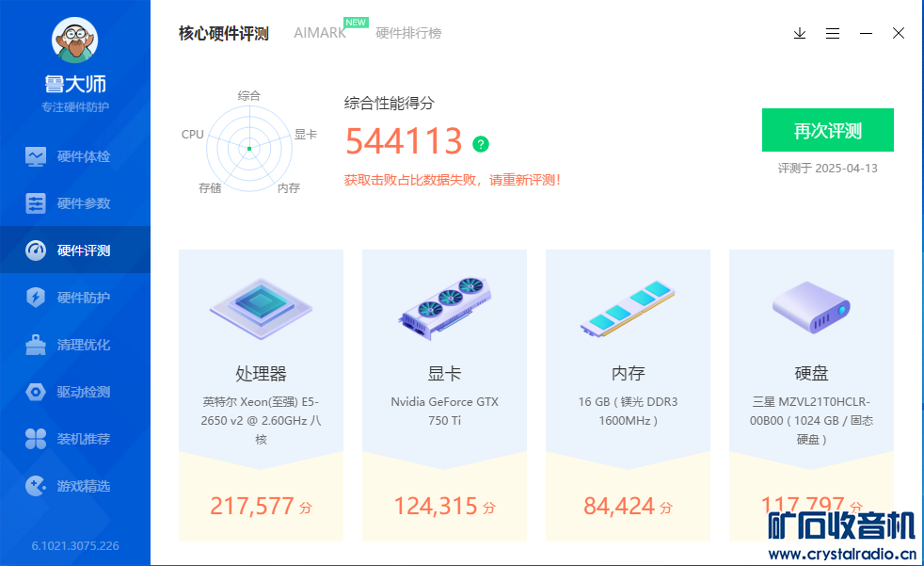Click the 16 GB 镁光 DDR3 memory text

pyautogui.click(x=628, y=411)
